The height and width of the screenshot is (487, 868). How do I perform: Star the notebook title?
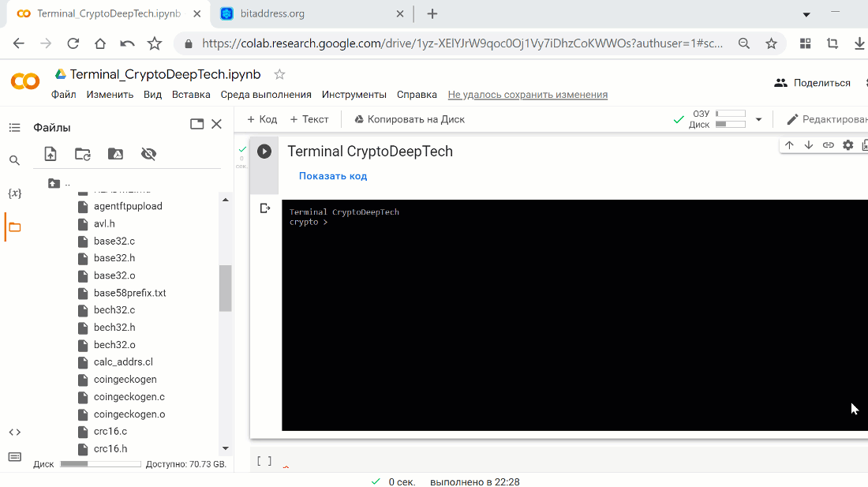coord(279,74)
